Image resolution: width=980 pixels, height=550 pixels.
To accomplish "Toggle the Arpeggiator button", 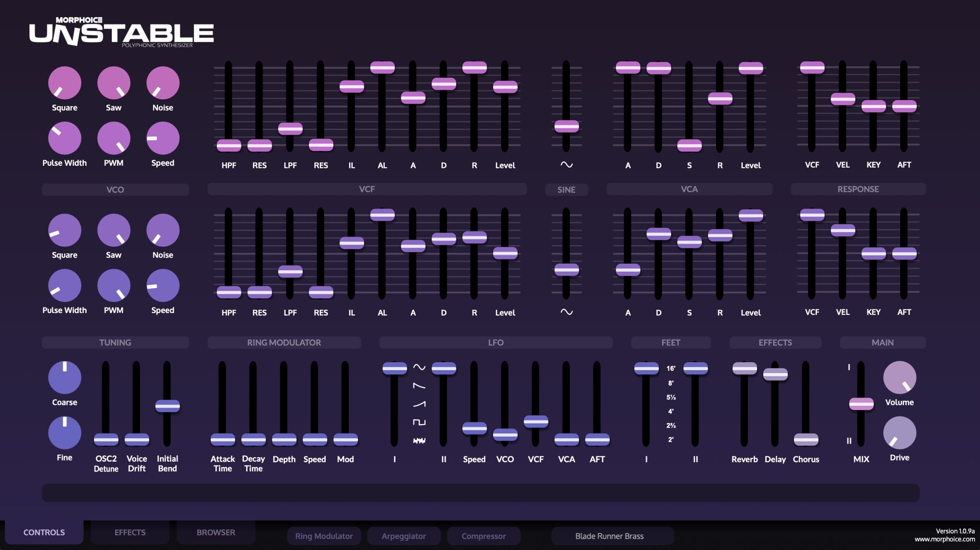I will (403, 536).
